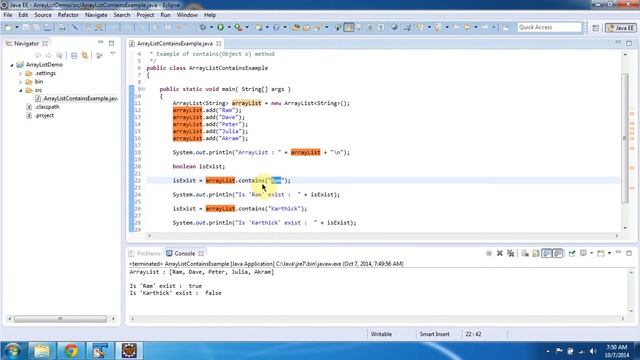Toggle Show Console on standard error change
The image size is (640, 360).
point(558,253)
